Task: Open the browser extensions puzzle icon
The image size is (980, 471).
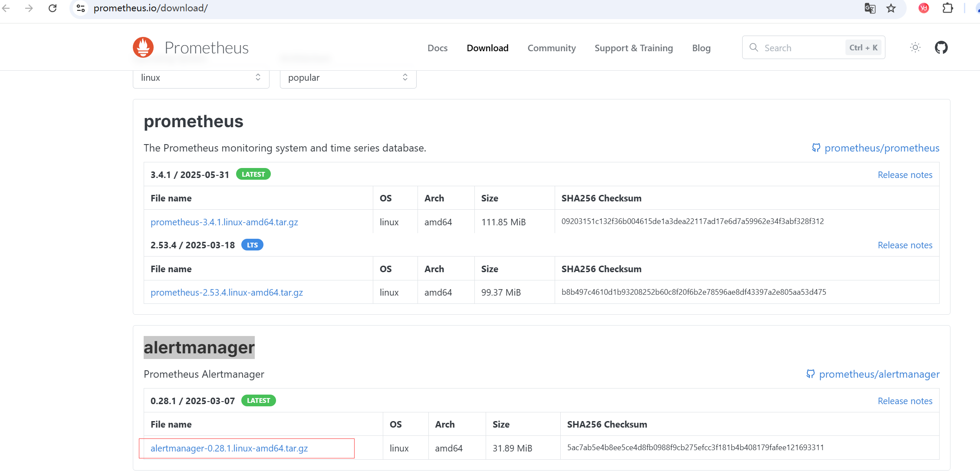Action: [x=947, y=8]
